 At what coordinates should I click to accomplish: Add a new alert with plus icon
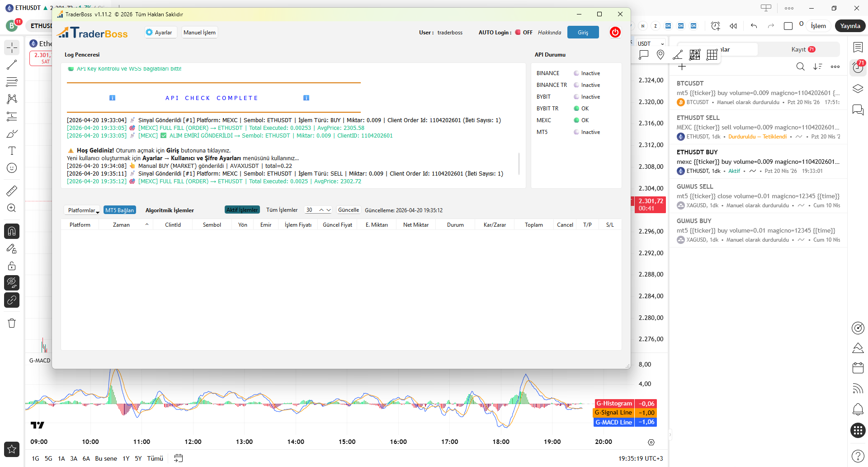pos(682,67)
